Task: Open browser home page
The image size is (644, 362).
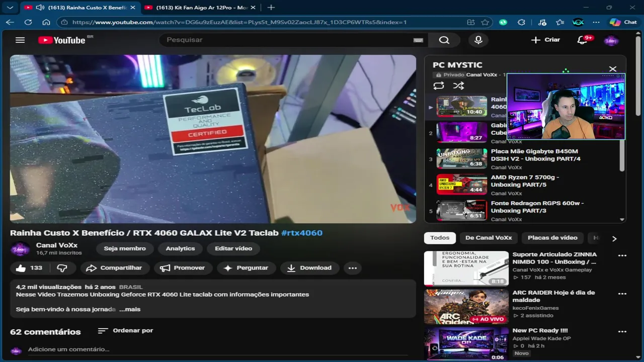Action: pos(46,22)
